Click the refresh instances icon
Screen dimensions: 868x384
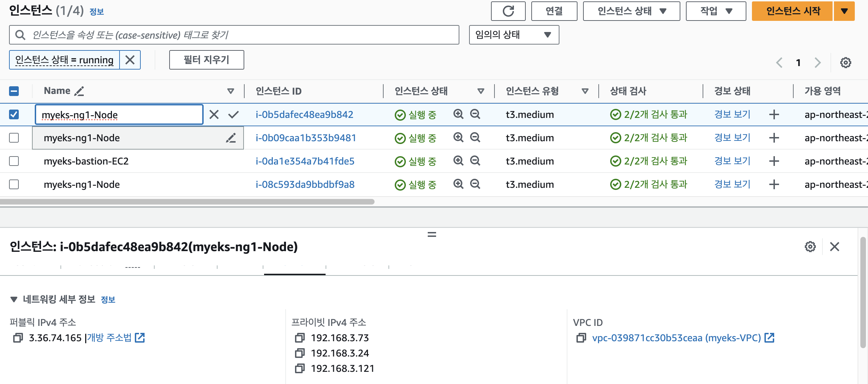pyautogui.click(x=508, y=11)
